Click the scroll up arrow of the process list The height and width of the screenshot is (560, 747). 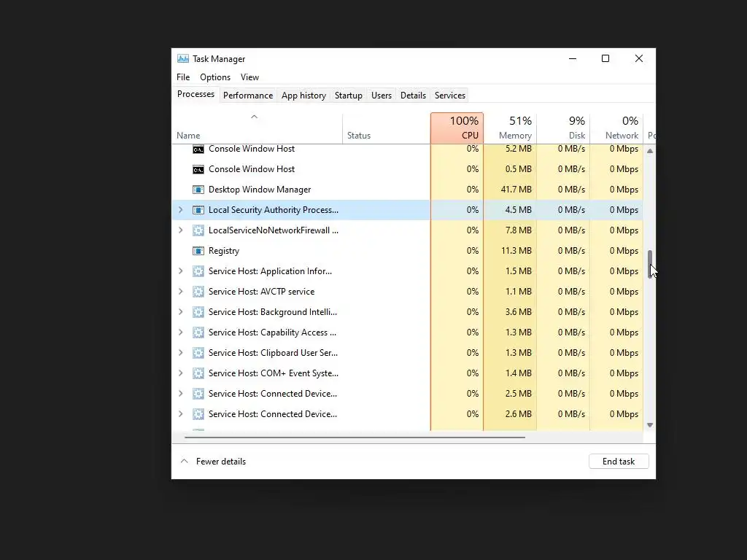click(650, 151)
